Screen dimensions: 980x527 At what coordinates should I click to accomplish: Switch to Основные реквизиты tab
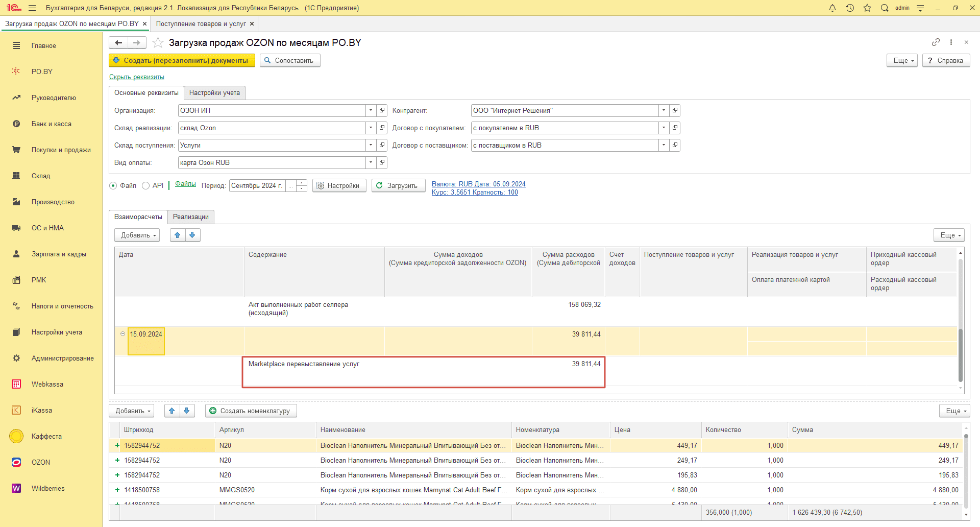coord(146,92)
